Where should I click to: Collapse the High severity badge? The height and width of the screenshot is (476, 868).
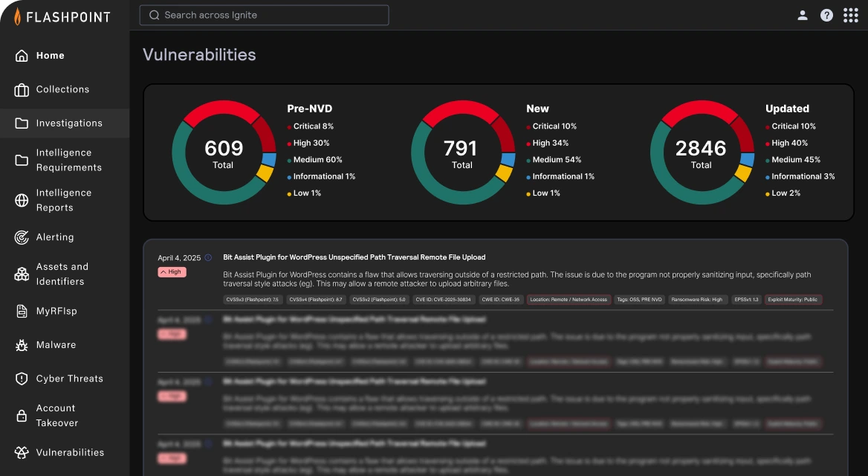click(x=172, y=272)
